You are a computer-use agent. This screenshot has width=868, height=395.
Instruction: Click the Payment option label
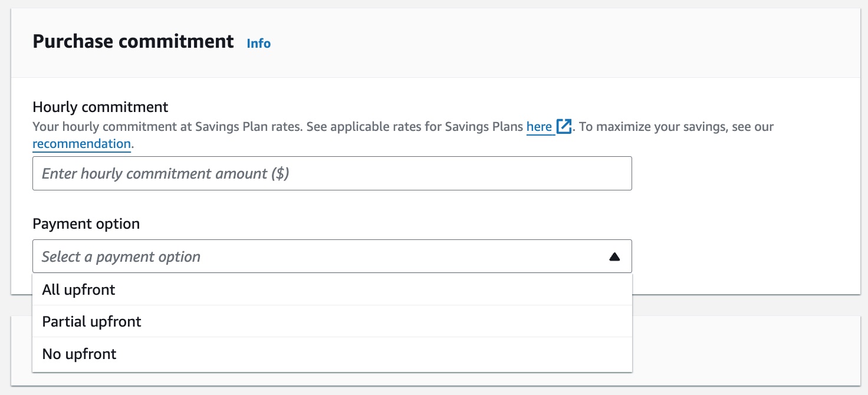86,224
